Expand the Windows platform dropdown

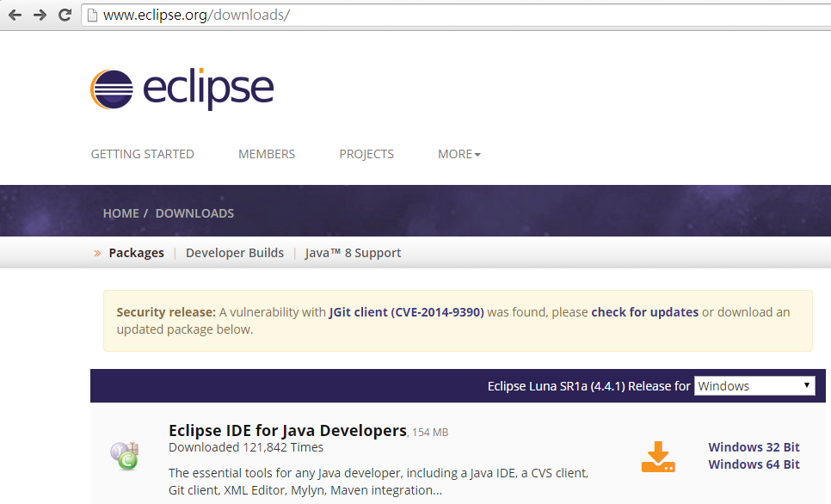754,386
